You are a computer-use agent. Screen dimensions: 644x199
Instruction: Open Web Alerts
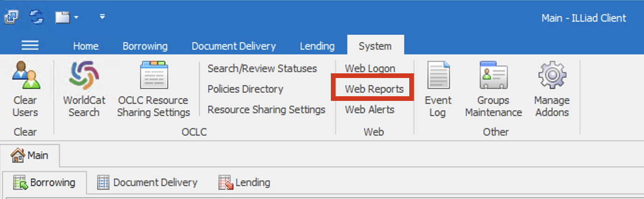tap(369, 110)
